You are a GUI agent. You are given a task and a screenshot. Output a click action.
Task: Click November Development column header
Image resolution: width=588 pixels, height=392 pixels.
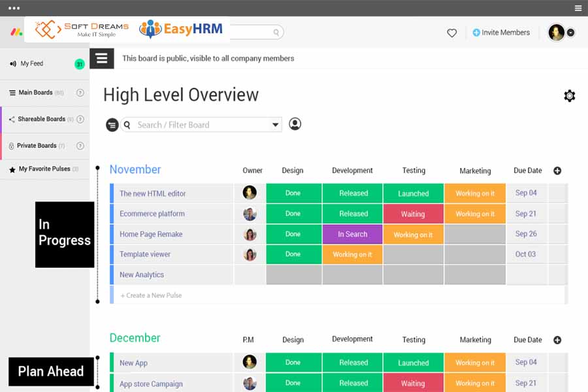352,171
